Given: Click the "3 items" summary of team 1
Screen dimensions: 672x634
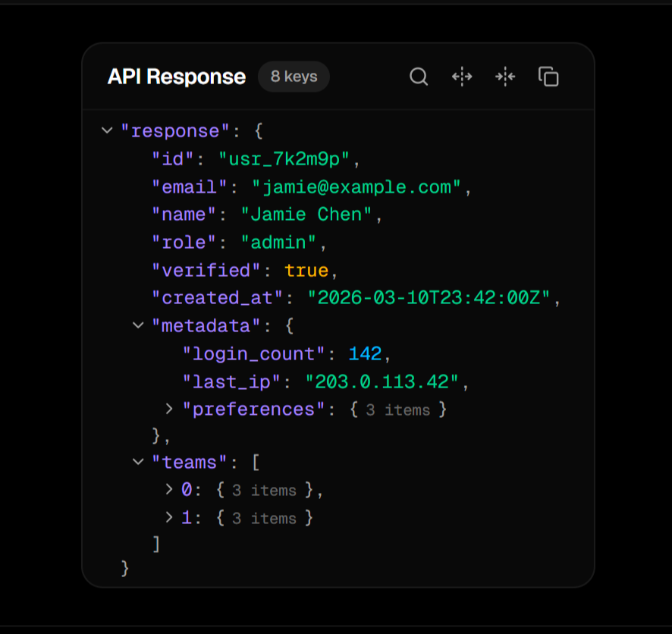Looking at the screenshot, I should pyautogui.click(x=264, y=519).
